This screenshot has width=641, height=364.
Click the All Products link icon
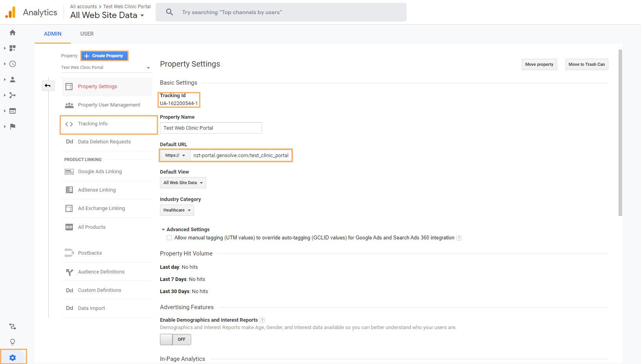[69, 227]
